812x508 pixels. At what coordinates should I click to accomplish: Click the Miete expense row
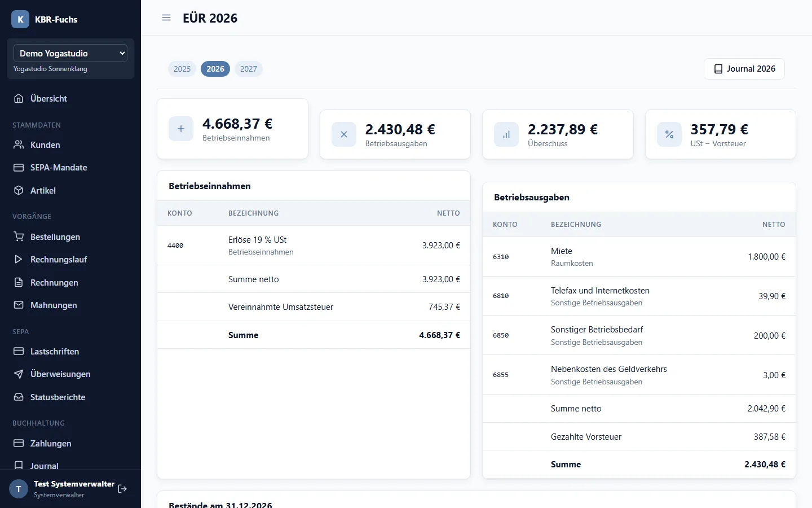(639, 257)
